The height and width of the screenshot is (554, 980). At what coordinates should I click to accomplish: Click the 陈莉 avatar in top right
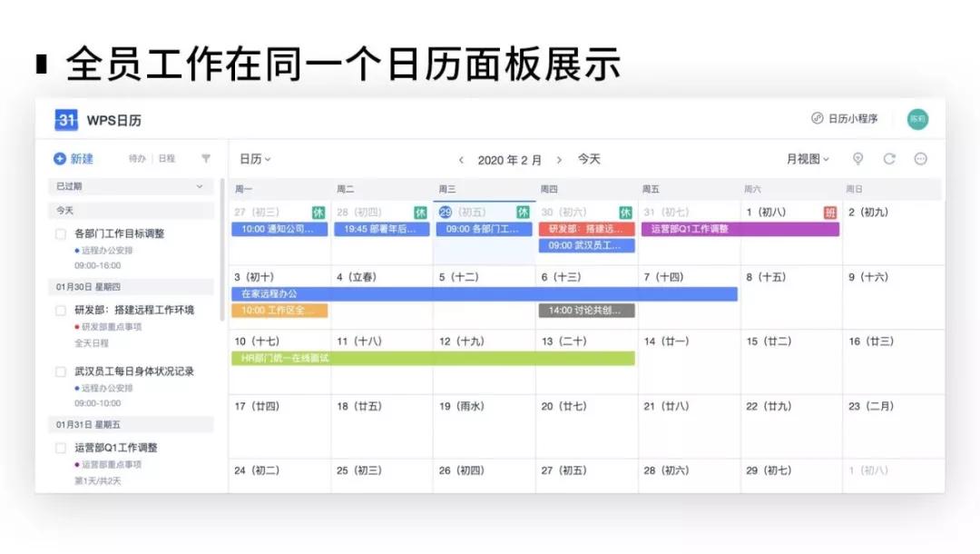click(x=917, y=119)
